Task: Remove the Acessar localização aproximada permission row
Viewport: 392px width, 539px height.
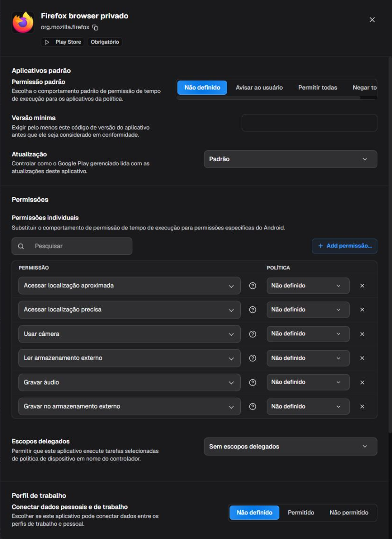Action: click(362, 286)
